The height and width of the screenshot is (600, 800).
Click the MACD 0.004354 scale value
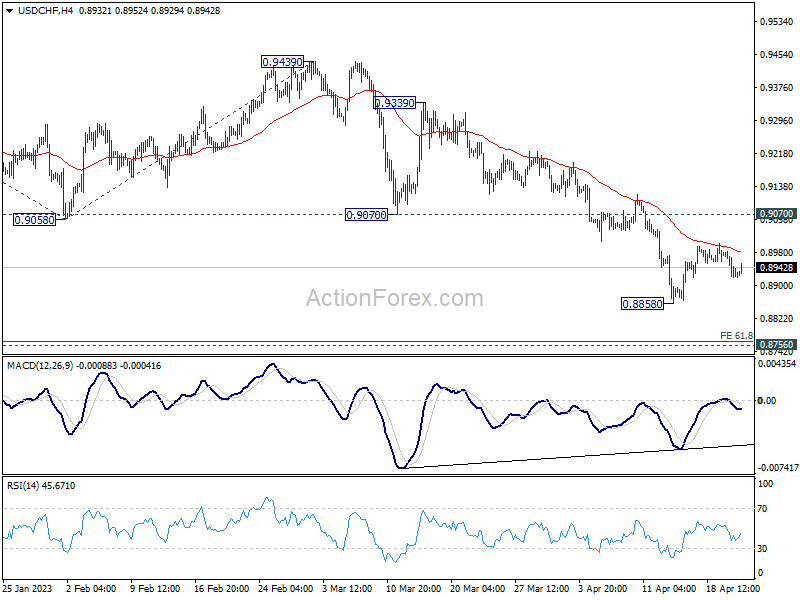point(777,364)
